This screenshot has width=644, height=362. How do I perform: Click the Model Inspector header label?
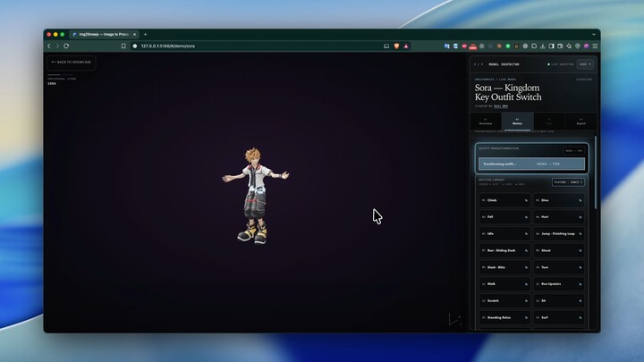point(504,64)
